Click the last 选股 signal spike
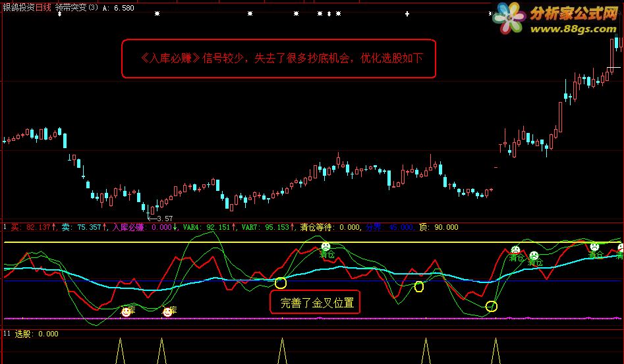 click(x=496, y=351)
